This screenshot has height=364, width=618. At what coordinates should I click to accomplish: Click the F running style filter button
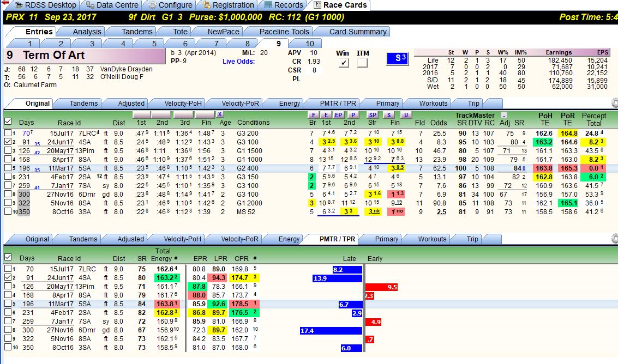click(x=313, y=114)
